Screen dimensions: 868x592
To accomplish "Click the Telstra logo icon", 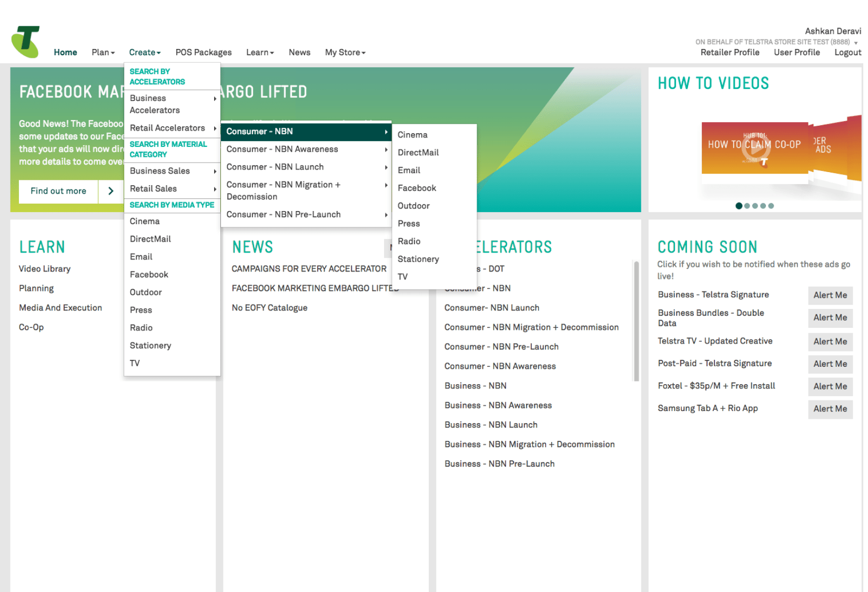I will click(x=25, y=42).
